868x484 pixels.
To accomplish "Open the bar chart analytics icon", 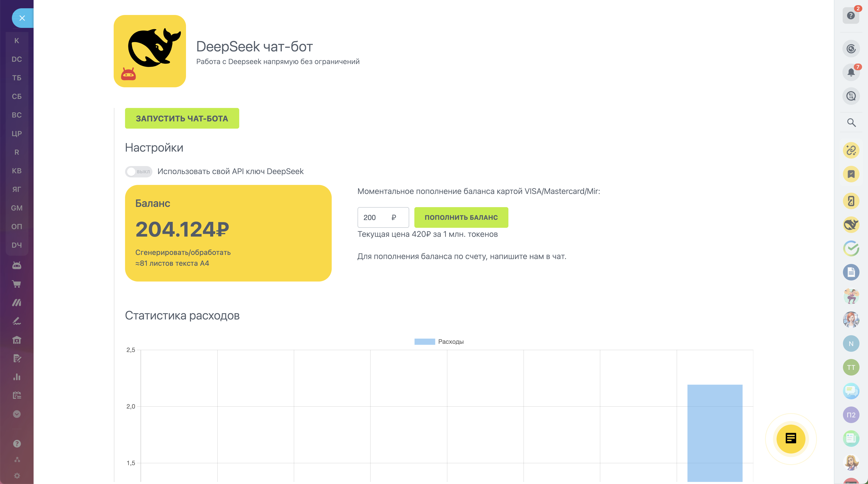I will [17, 377].
